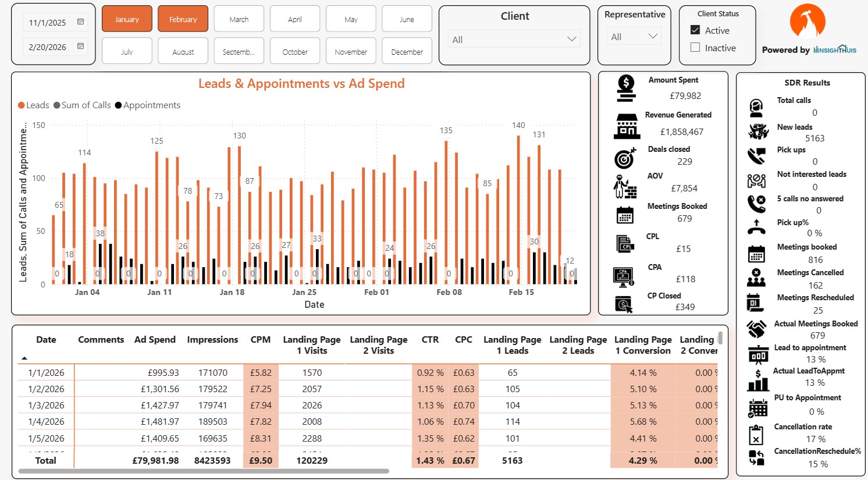
Task: Click the Pick up% handset icon
Action: point(756,227)
